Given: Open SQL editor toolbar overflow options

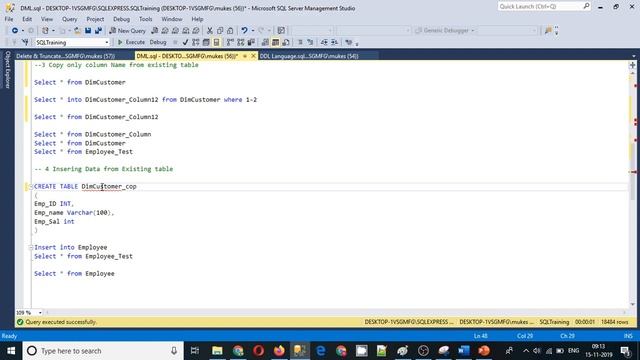Looking at the screenshot, I should (x=357, y=43).
